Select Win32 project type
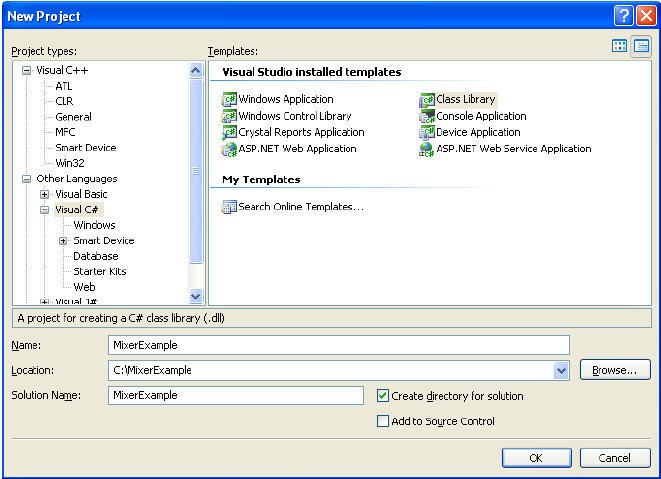Viewport: 661px width, 479px height. 70,163
